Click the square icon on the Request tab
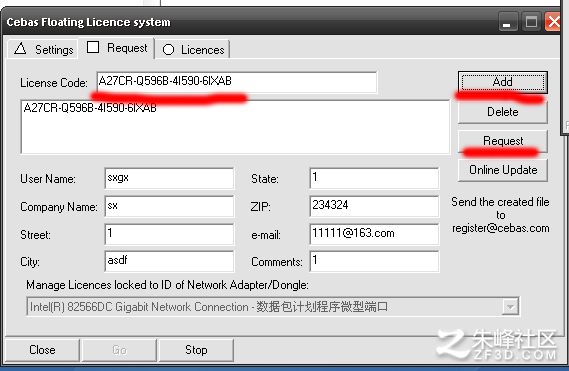The image size is (569, 371). click(x=93, y=47)
